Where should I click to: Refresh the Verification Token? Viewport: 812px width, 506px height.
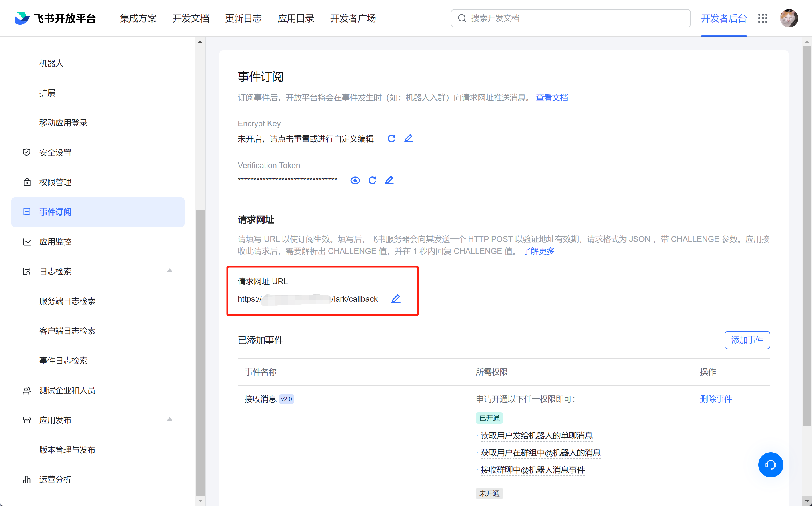[372, 180]
